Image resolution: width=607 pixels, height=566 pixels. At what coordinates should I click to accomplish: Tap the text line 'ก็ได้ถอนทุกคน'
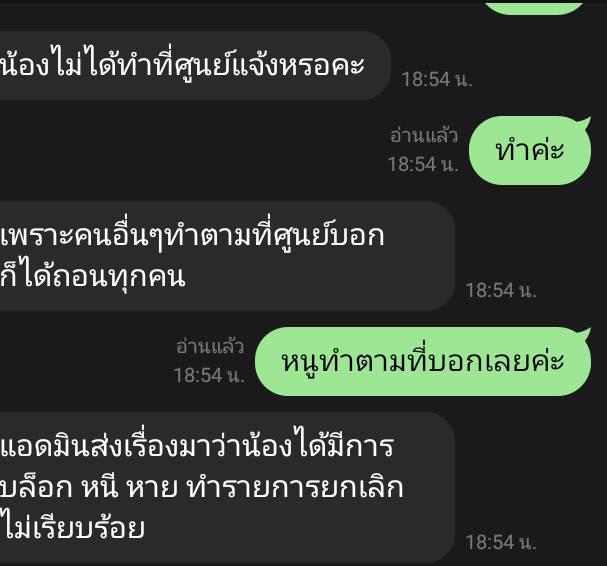(93, 277)
